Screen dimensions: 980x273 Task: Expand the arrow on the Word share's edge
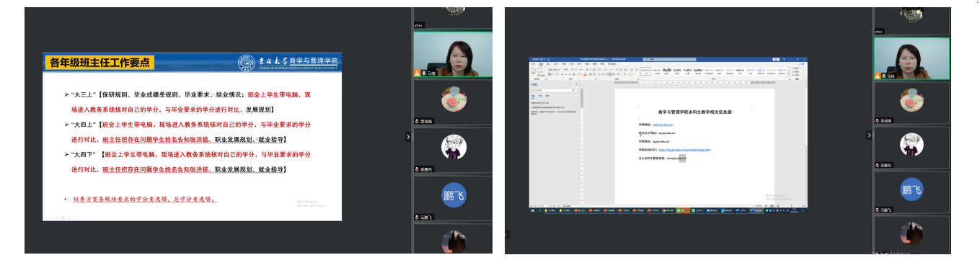(506, 235)
